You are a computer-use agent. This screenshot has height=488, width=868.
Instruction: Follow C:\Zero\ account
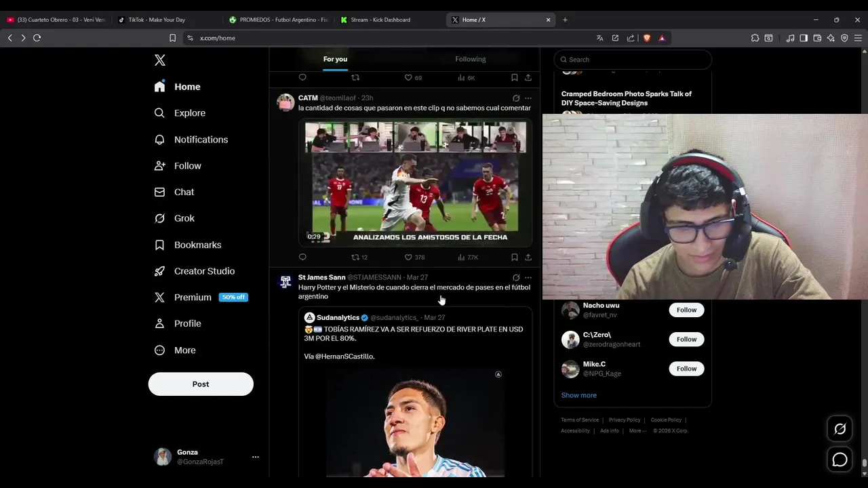point(686,340)
